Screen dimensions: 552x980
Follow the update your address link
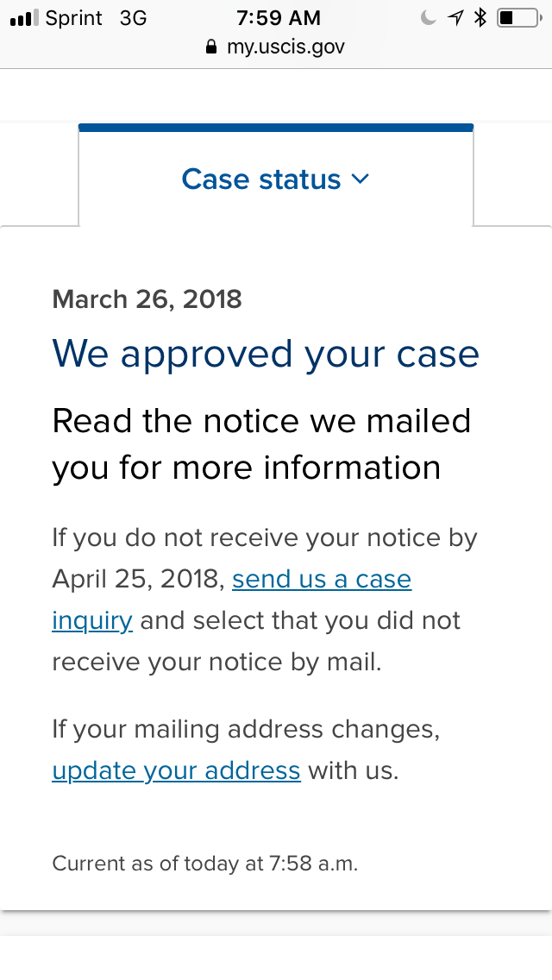pyautogui.click(x=176, y=770)
